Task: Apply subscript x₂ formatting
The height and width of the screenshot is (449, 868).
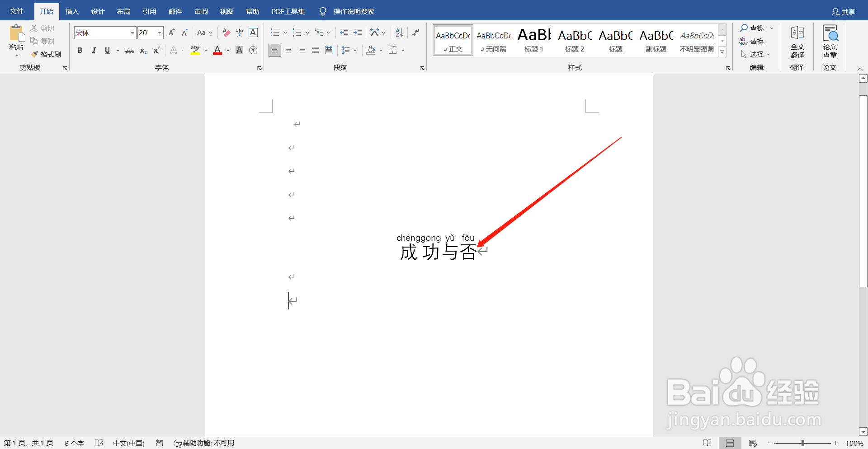Action: [x=143, y=50]
